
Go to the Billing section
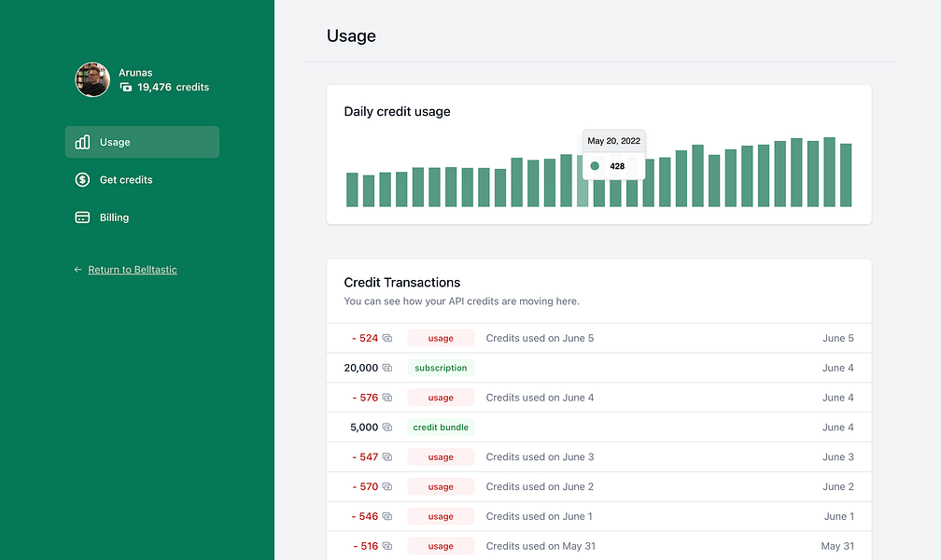click(x=142, y=217)
